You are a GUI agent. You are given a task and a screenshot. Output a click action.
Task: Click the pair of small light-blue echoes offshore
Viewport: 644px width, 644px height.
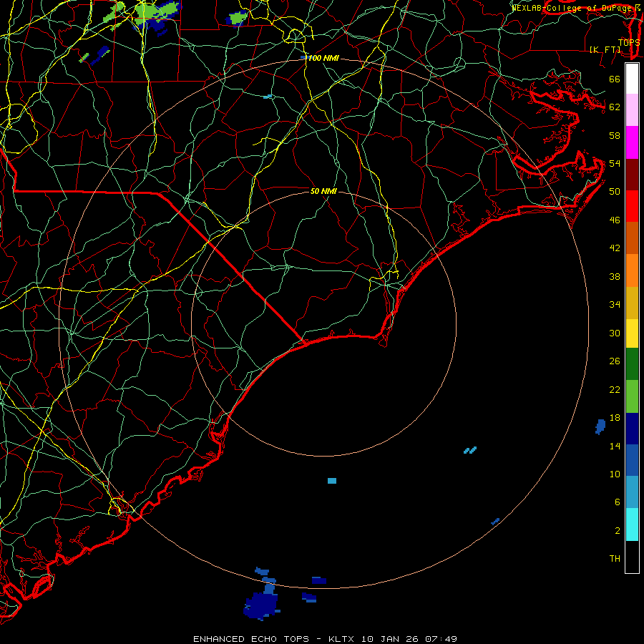click(470, 450)
